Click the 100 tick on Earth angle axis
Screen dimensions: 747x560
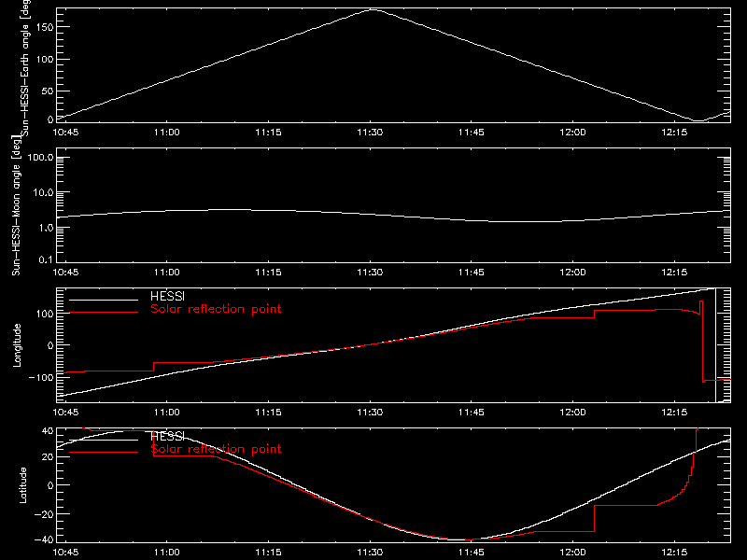45,59
